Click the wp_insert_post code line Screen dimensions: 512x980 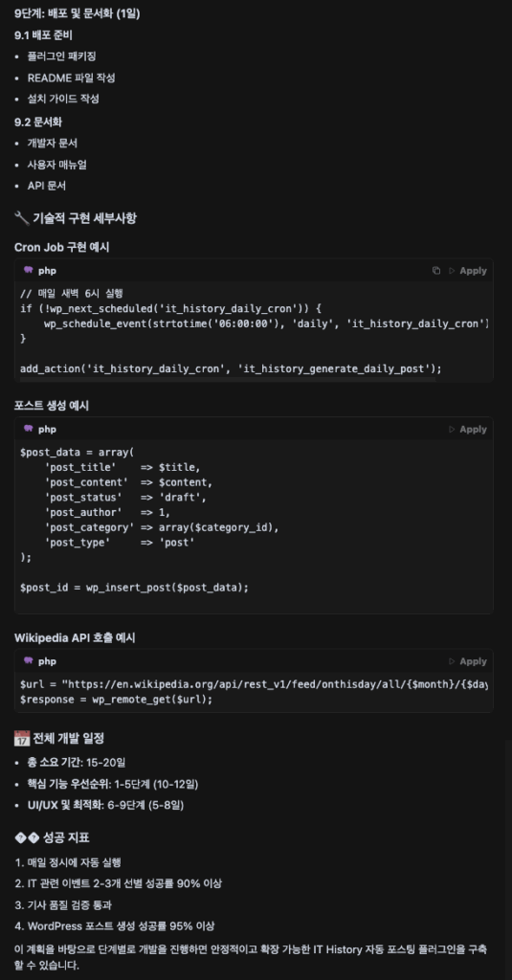point(134,588)
